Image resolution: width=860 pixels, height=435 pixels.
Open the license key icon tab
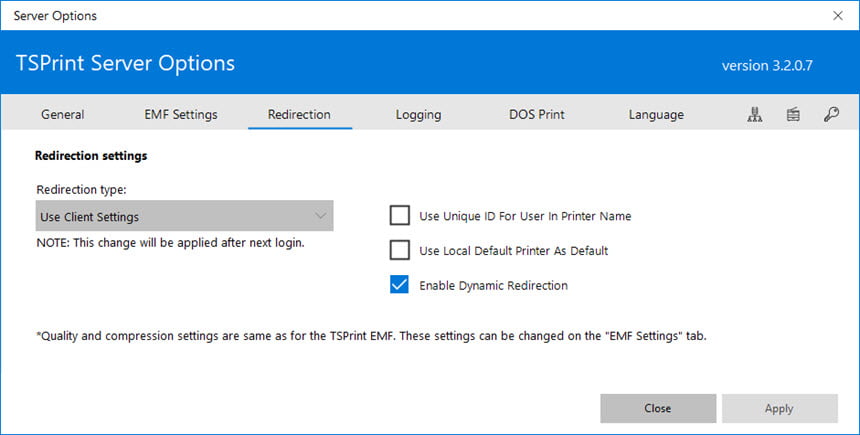tap(831, 114)
